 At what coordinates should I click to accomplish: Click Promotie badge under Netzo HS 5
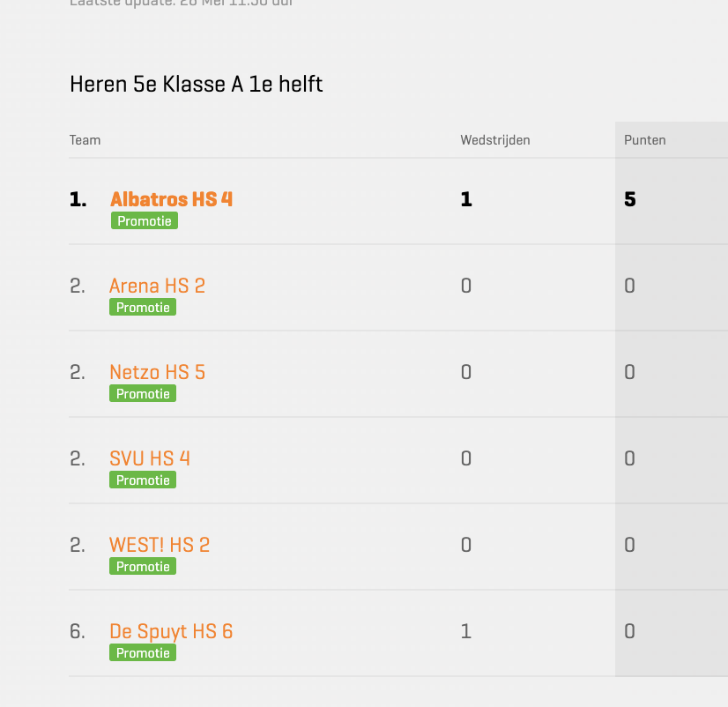[x=143, y=393]
